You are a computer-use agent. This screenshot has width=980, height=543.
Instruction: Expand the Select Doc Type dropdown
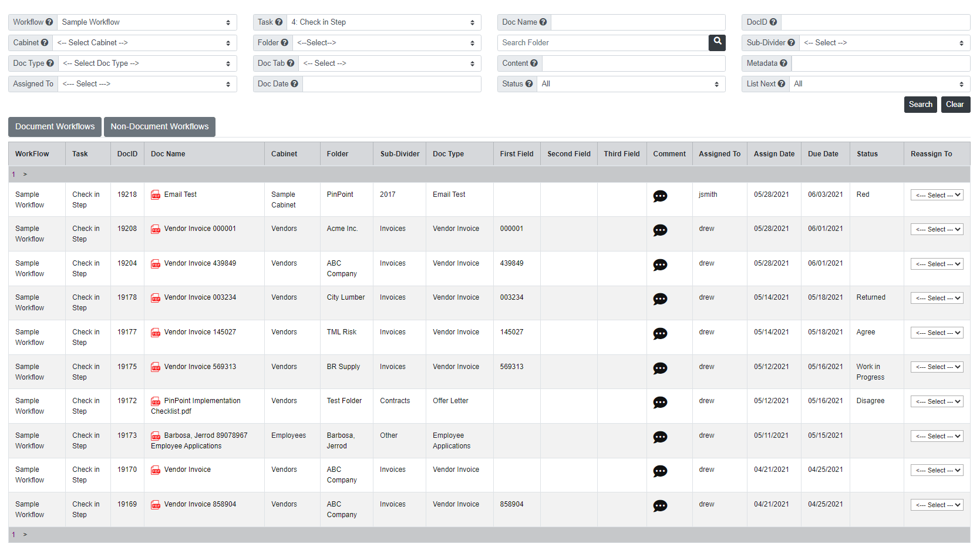pos(147,63)
